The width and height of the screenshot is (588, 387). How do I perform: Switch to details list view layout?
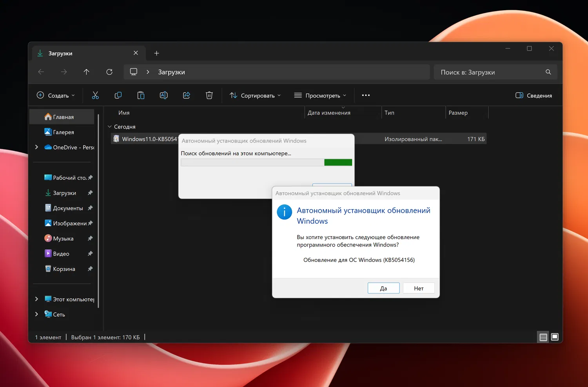tap(543, 337)
